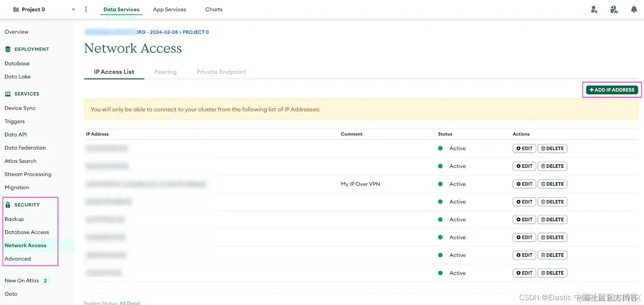Go to Private Endpoint tab

(x=221, y=72)
